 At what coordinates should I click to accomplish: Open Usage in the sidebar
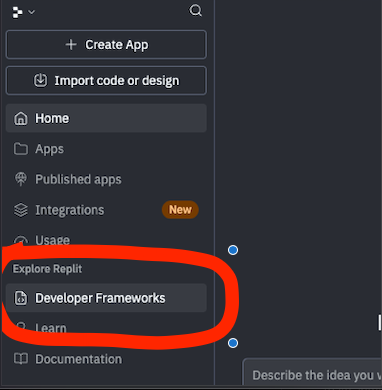click(x=106, y=240)
